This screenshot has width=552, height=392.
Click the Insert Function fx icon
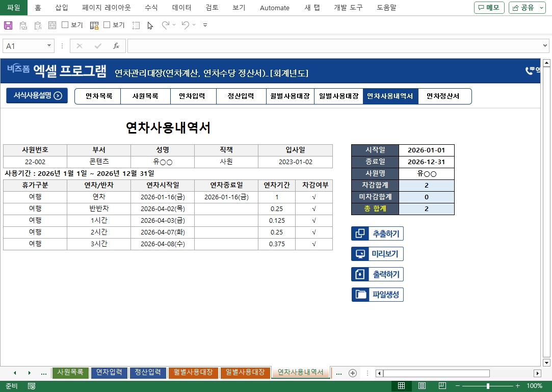coord(116,46)
